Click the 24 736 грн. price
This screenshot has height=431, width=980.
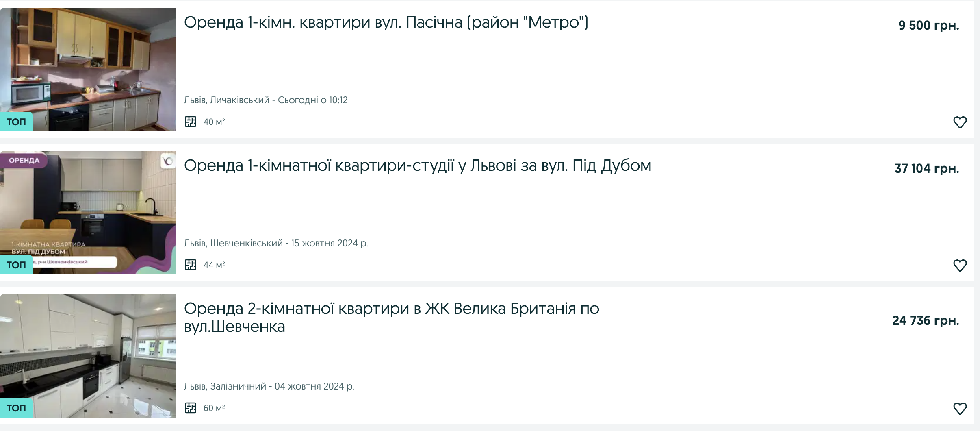926,320
